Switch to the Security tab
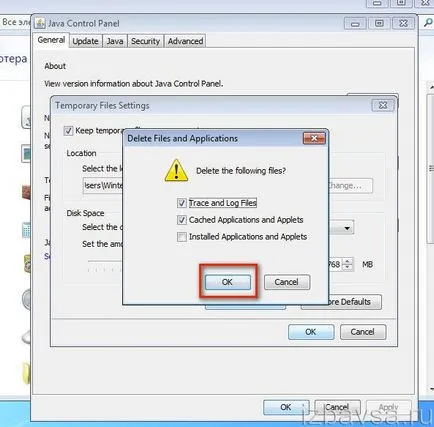Screen dimensions: 434x427 pos(145,41)
